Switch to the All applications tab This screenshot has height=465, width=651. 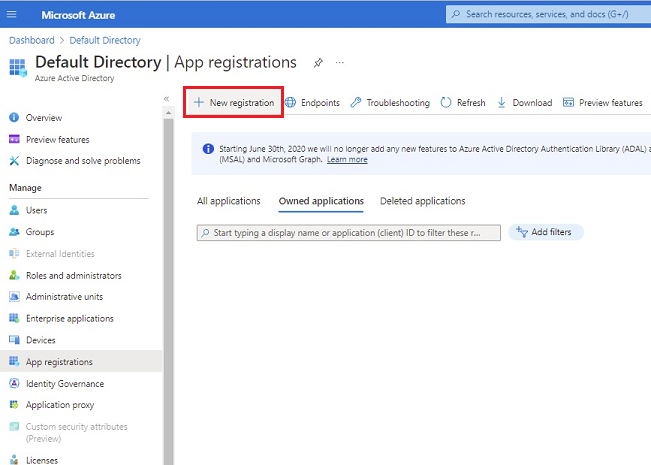[x=228, y=201]
